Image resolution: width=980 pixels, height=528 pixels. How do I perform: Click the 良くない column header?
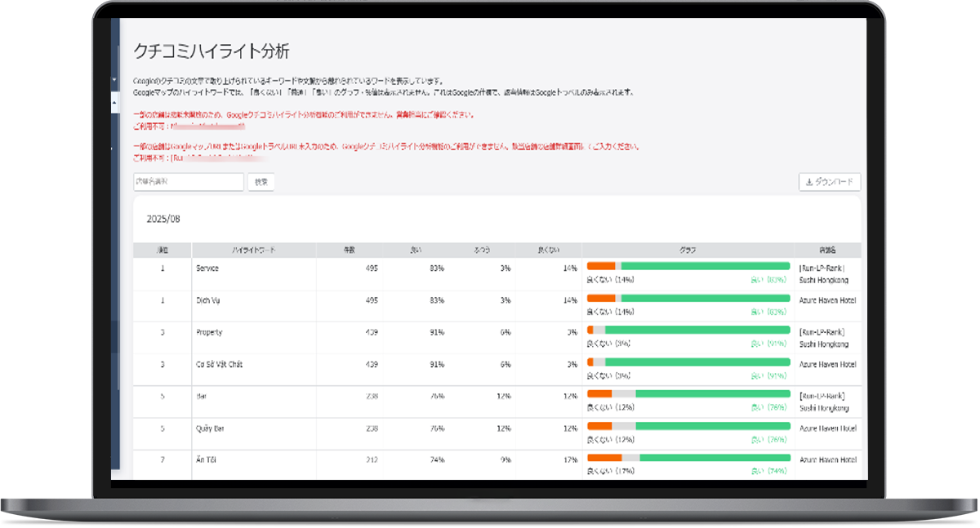(x=549, y=250)
